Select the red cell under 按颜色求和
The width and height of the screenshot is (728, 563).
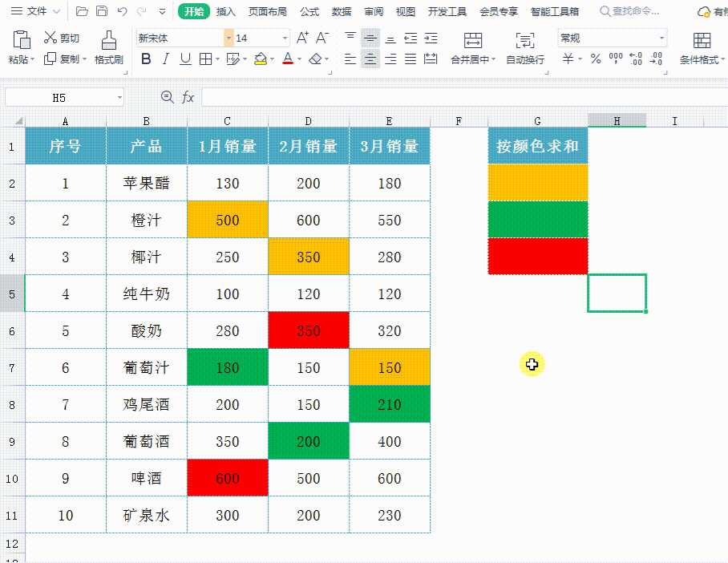click(x=538, y=257)
